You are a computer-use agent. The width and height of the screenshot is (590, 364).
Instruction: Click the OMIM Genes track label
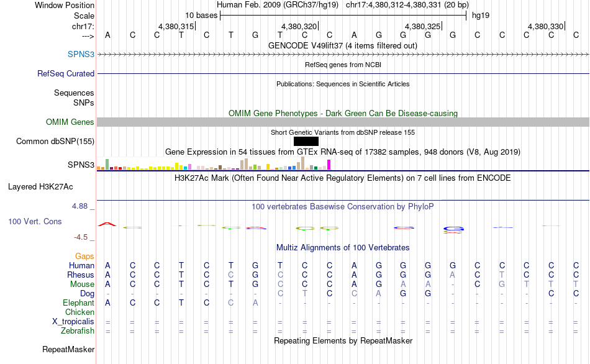click(x=70, y=122)
